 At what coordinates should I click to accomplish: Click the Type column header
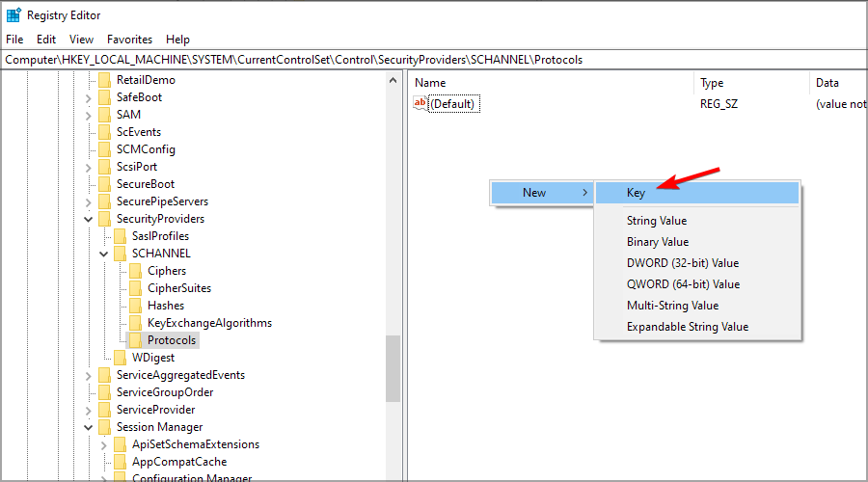[751, 83]
